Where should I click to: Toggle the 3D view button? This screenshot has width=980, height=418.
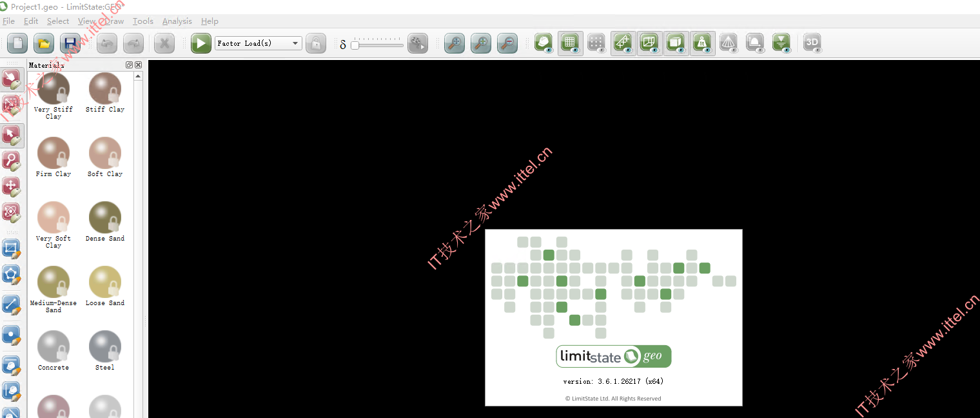[x=813, y=43]
